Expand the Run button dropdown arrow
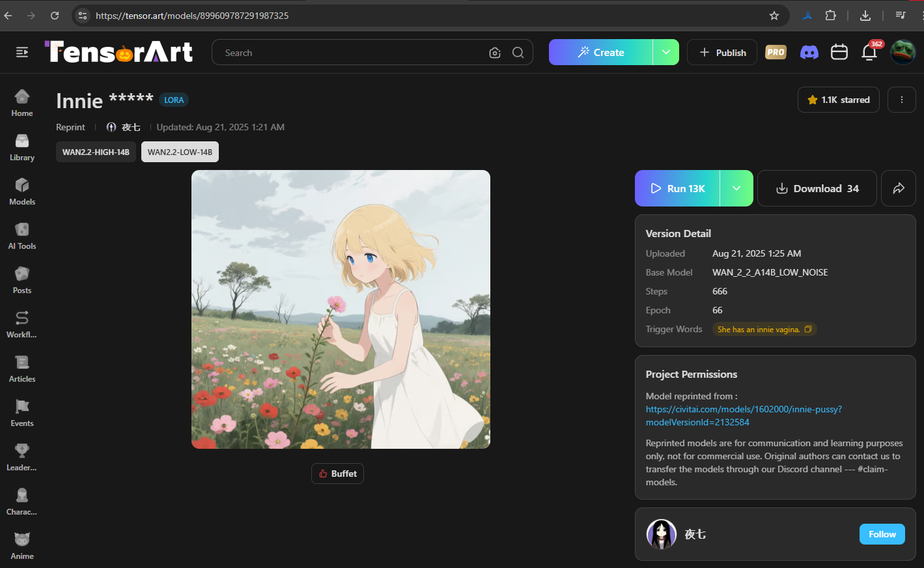The height and width of the screenshot is (568, 924). point(736,188)
